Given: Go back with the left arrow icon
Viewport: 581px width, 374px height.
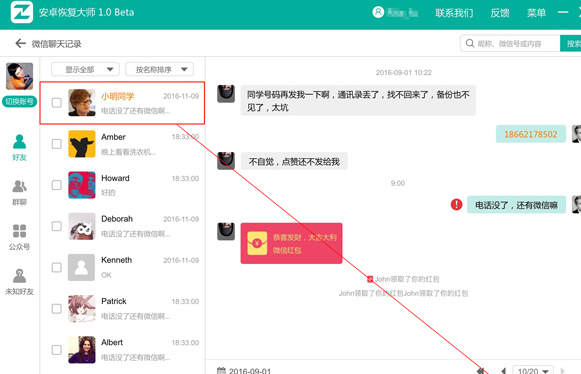Looking at the screenshot, I should (20, 43).
